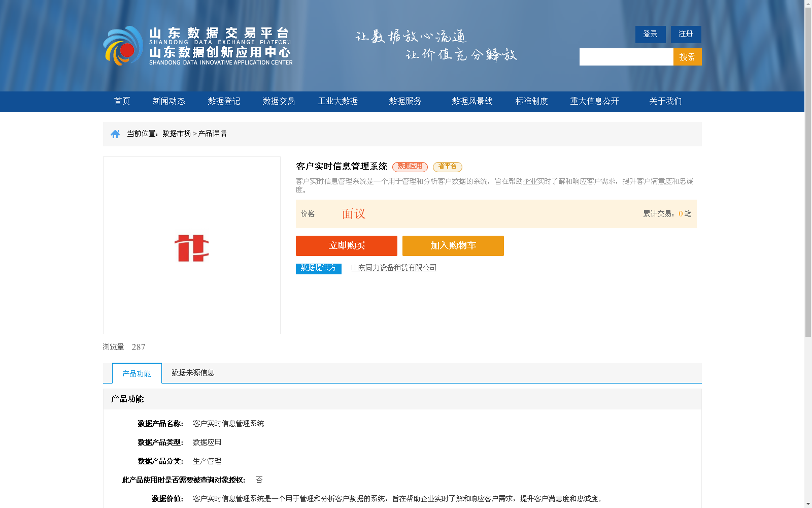Click the 面议 price text

354,214
